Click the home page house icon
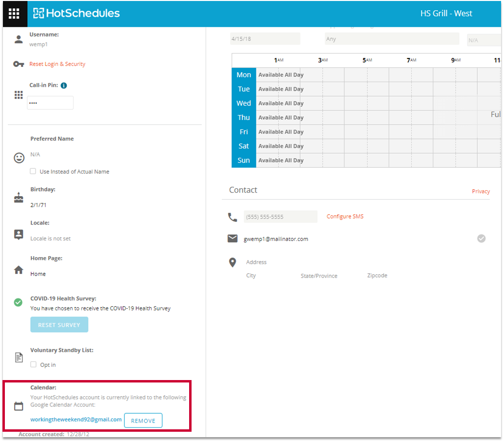 (x=19, y=270)
